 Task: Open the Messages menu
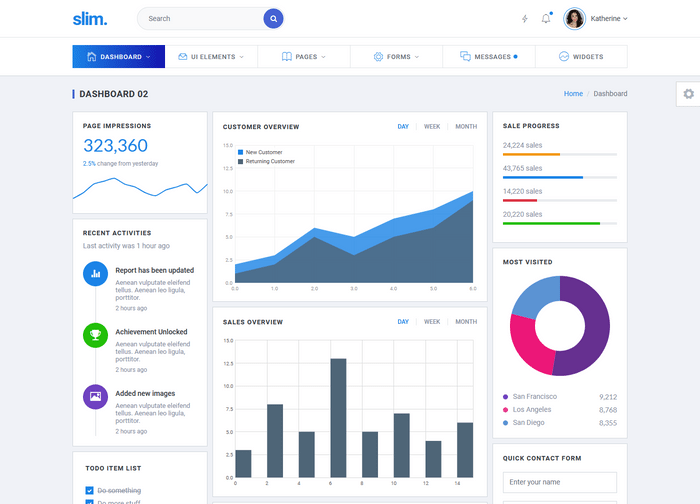tap(489, 57)
